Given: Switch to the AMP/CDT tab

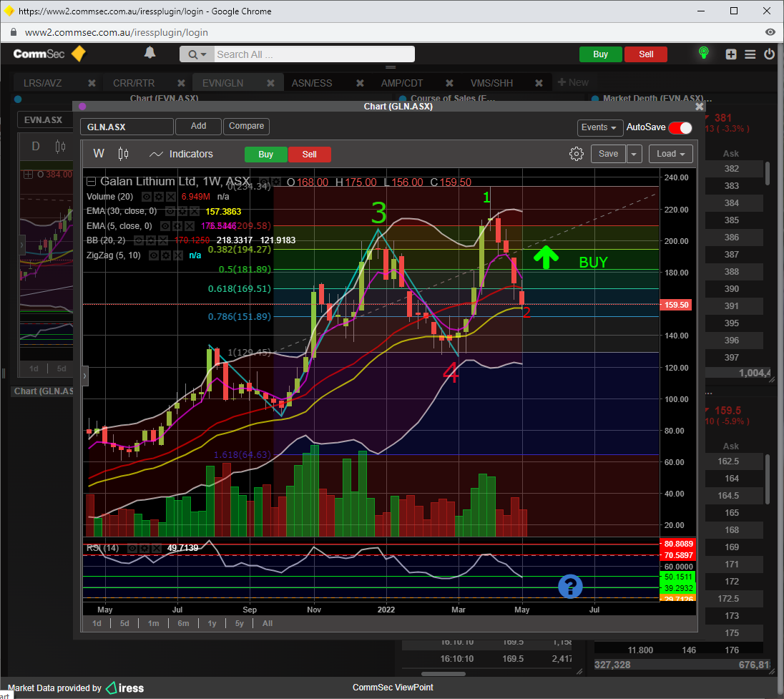Looking at the screenshot, I should tap(402, 83).
